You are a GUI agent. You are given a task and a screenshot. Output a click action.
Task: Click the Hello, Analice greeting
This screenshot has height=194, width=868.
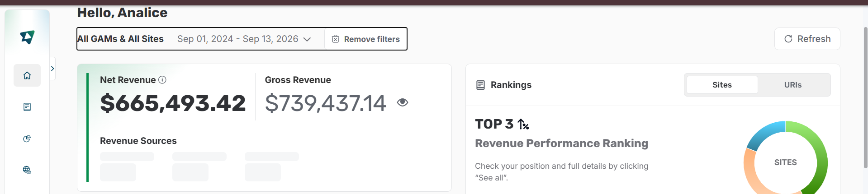tap(122, 13)
